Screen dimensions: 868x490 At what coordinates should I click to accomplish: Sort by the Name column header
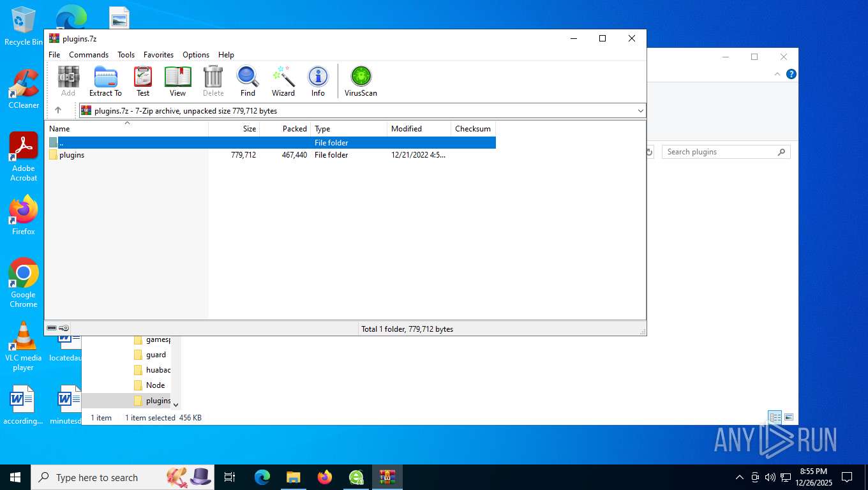tap(127, 129)
